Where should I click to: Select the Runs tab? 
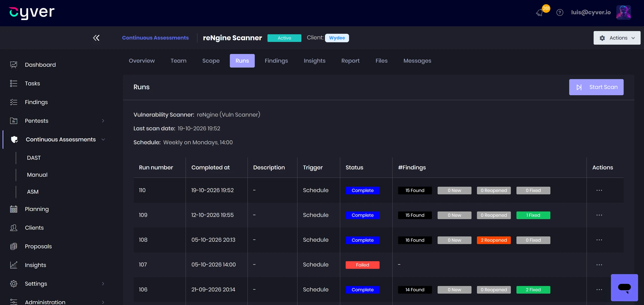click(242, 61)
